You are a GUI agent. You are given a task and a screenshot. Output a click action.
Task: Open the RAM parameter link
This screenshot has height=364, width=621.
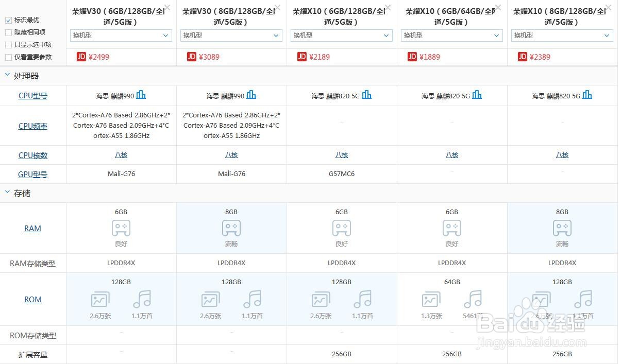tap(32, 229)
